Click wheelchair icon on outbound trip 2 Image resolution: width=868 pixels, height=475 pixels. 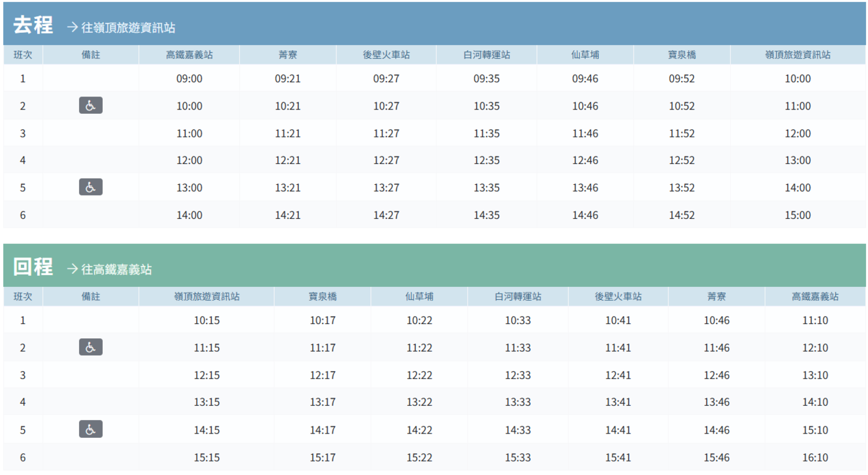pyautogui.click(x=90, y=106)
